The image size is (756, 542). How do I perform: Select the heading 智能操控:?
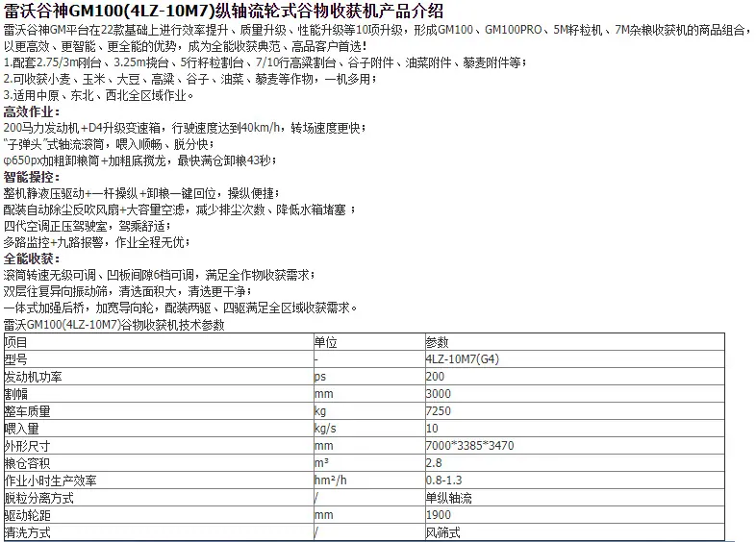pos(32,177)
